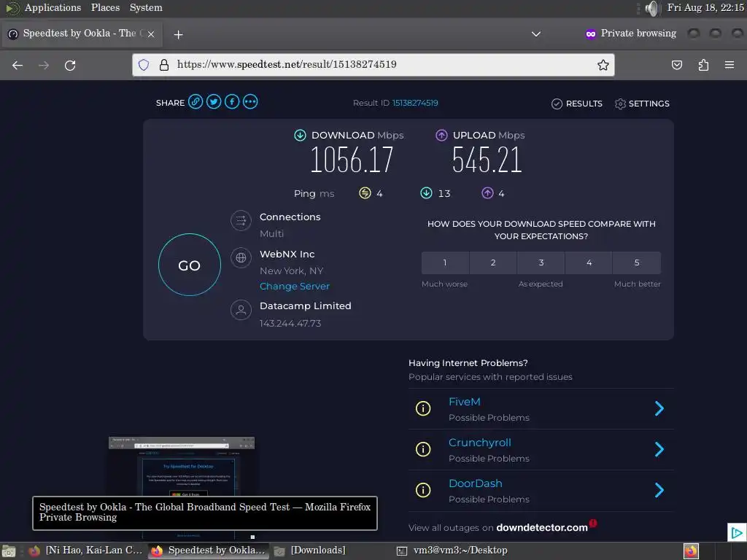
Task: Click the Connections mode icon
Action: 241,220
